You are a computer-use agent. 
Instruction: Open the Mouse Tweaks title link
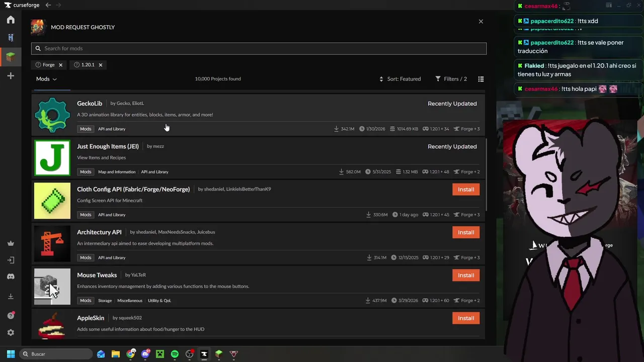point(97,275)
